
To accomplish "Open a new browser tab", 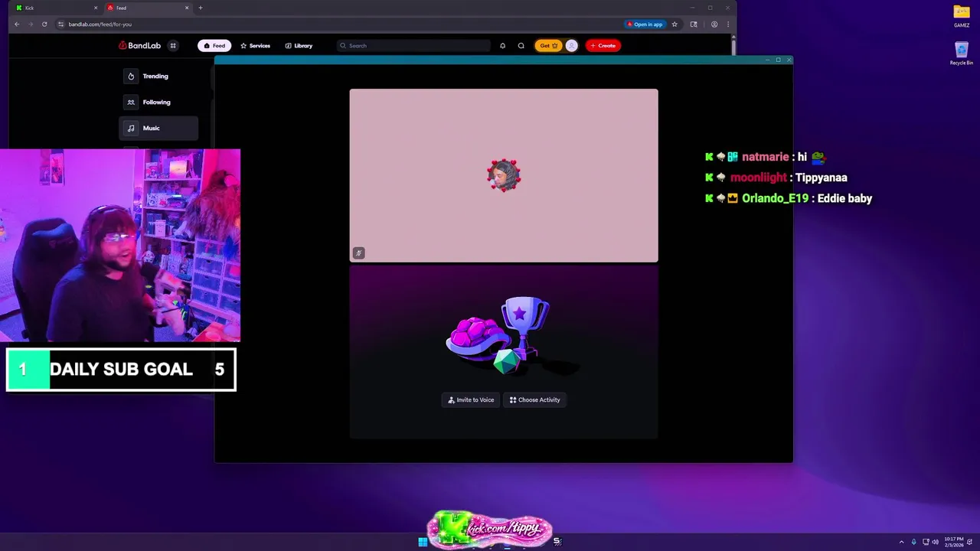I will click(201, 8).
